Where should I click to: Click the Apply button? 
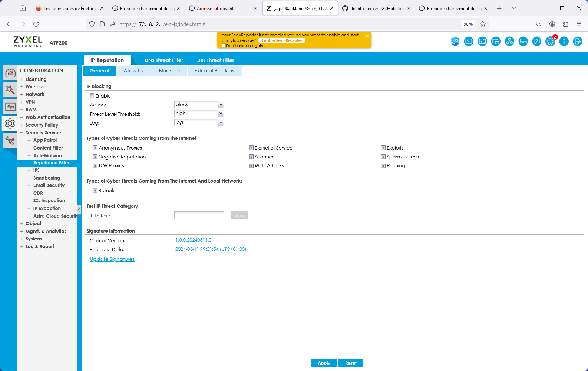click(x=324, y=363)
